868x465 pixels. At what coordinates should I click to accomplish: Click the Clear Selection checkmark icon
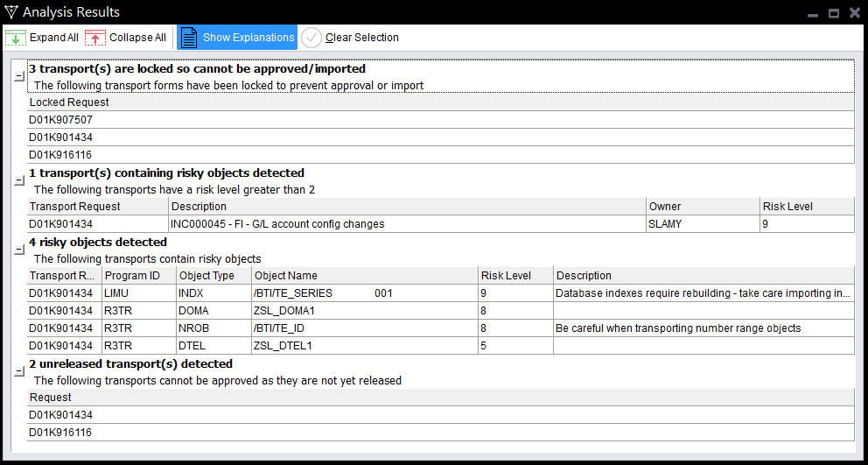tap(311, 38)
